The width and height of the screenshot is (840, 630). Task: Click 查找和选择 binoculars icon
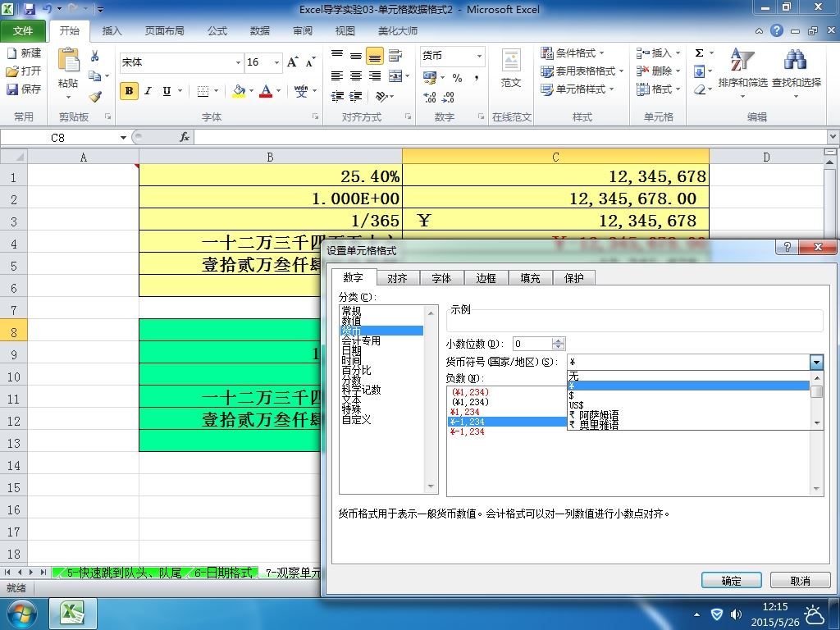tap(796, 60)
